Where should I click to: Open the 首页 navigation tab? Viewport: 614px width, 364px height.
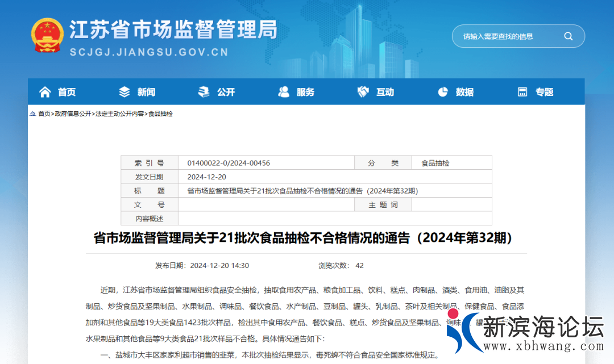(x=67, y=92)
